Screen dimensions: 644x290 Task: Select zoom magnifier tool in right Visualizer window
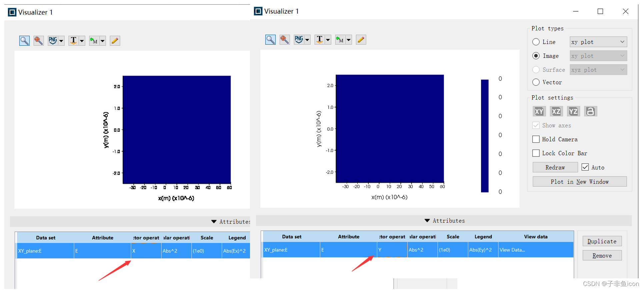pos(270,40)
